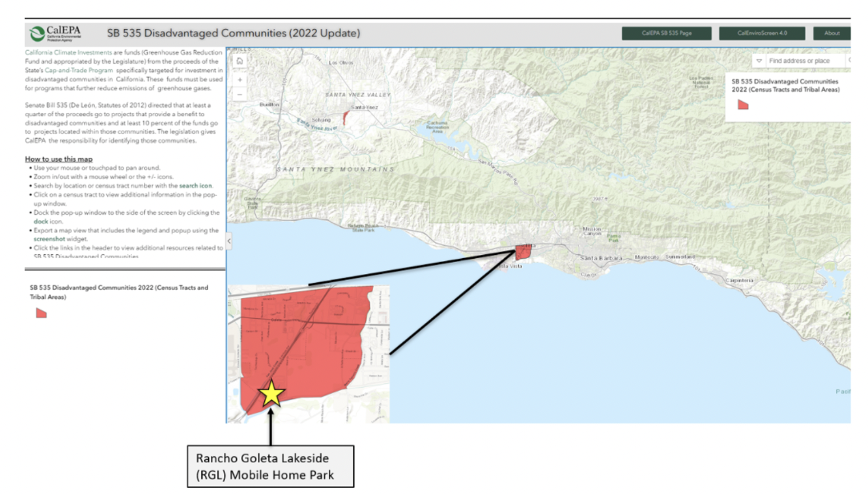Viewport: 868px width, 494px height.
Task: Click the About button in header
Action: 832,33
